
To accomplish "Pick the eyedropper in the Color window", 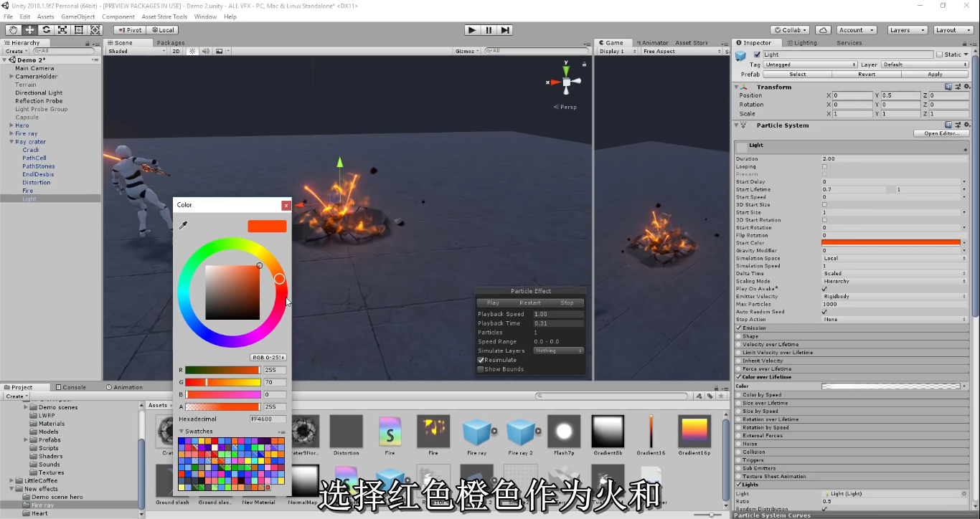I will (184, 225).
